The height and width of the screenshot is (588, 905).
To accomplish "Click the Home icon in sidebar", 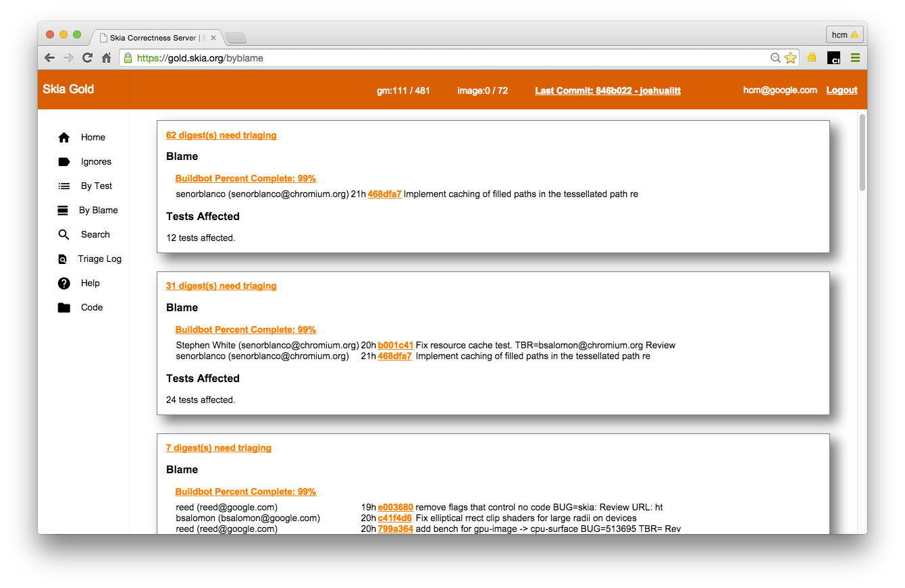I will [64, 138].
